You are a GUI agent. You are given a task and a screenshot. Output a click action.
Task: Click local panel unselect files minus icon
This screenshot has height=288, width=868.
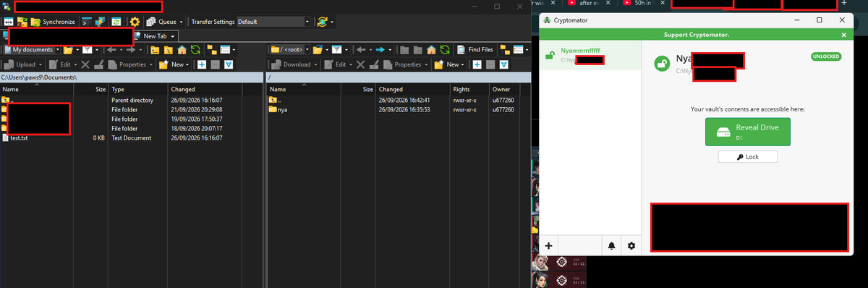(215, 64)
